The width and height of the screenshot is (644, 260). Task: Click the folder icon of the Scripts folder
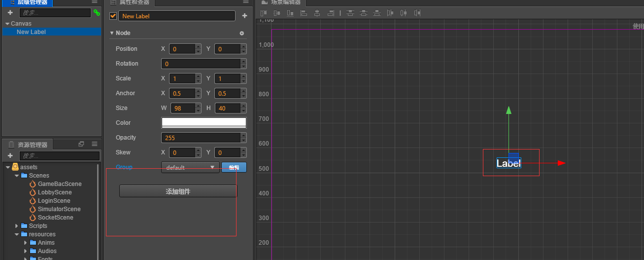click(x=24, y=226)
